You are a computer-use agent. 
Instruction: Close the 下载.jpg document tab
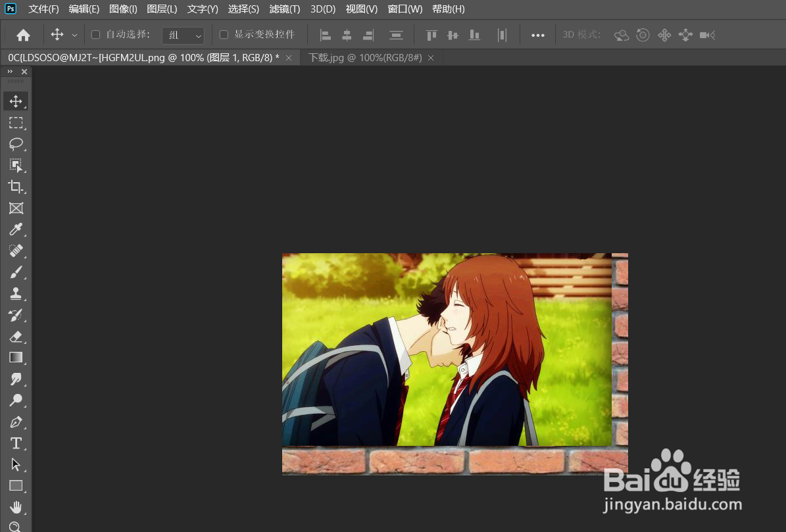pos(431,58)
